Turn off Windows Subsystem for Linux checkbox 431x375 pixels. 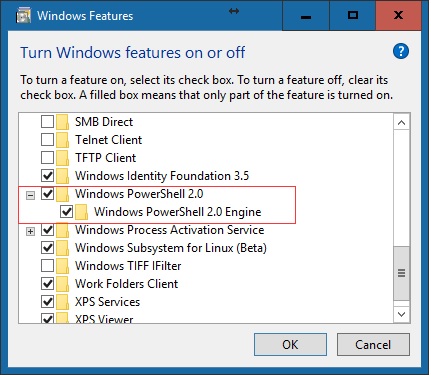pyautogui.click(x=47, y=248)
